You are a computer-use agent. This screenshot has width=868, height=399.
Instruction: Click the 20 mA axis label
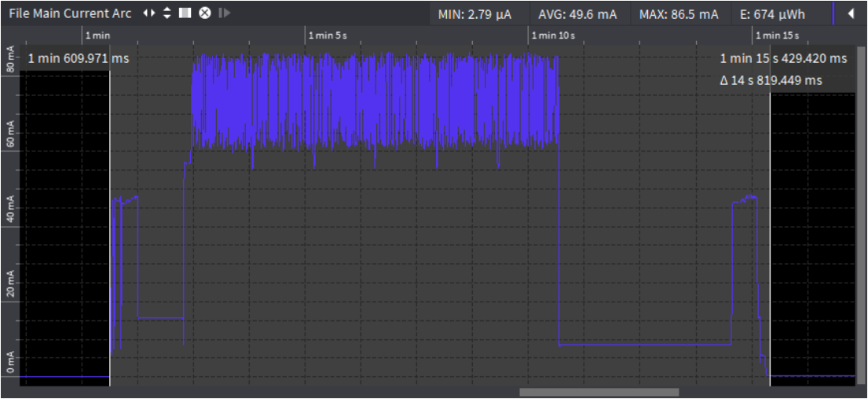[x=9, y=284]
